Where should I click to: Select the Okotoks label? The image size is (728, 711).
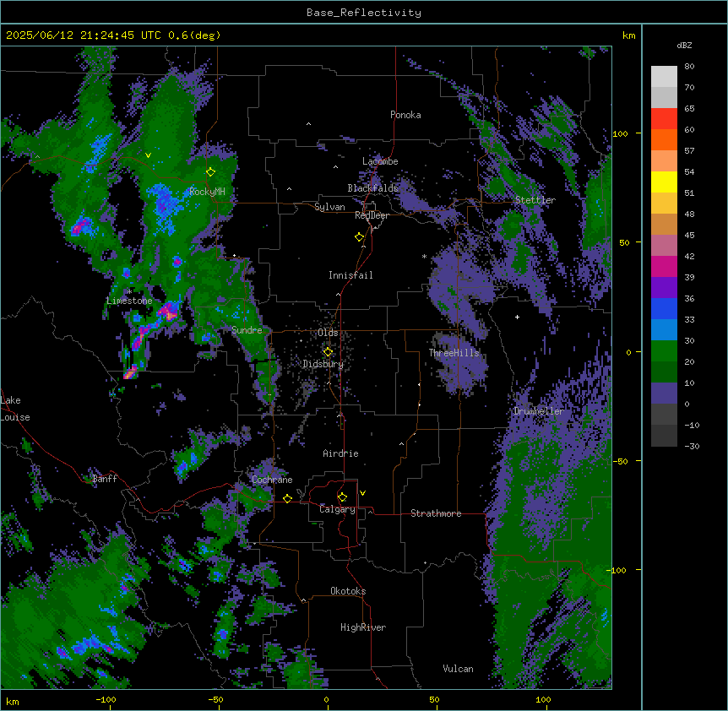pyautogui.click(x=348, y=591)
